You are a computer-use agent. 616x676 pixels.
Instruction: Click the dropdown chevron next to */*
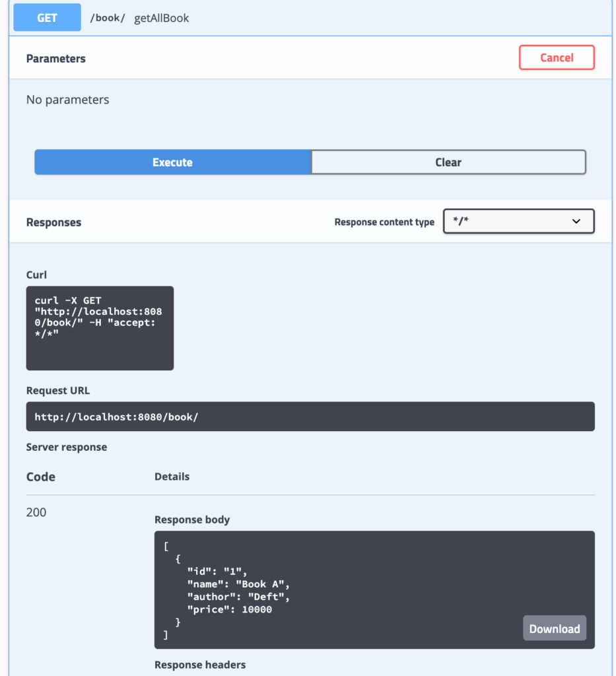coord(575,221)
